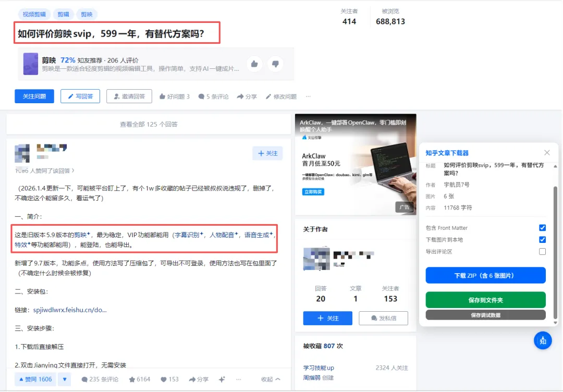Select the 剪映 topic tag
The height and width of the screenshot is (392, 563).
pyautogui.click(x=87, y=15)
